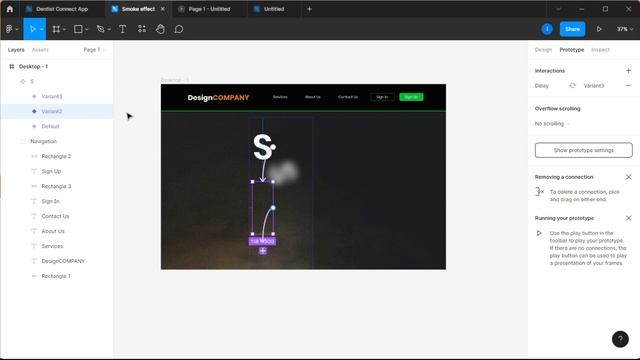
Task: Open the Frame tool options dropdown arrow
Action: [x=64, y=29]
